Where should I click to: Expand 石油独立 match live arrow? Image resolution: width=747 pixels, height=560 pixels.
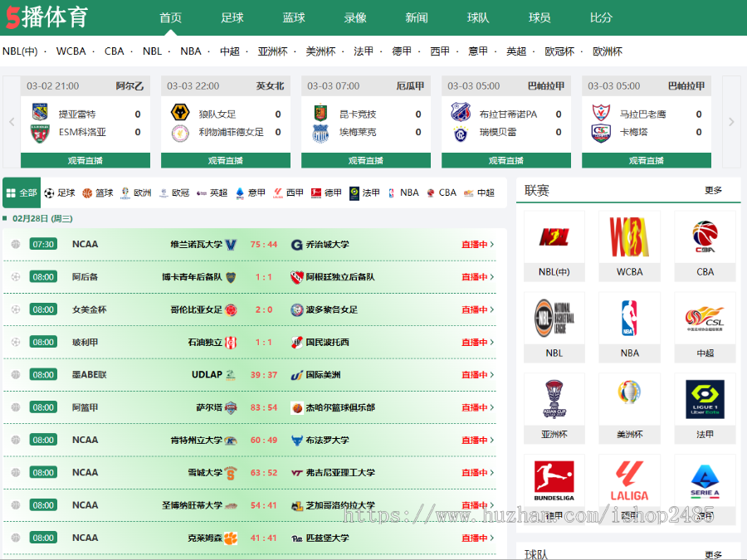click(492, 343)
